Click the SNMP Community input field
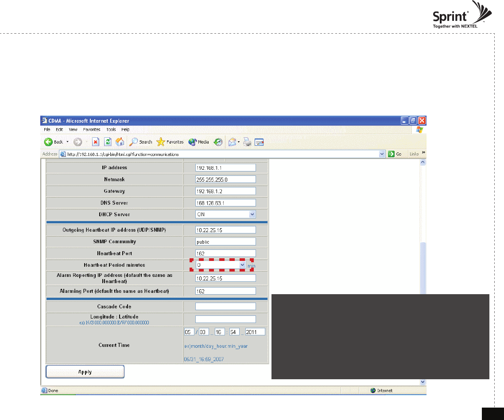Viewport: 504px width, 420px height. coord(225,242)
